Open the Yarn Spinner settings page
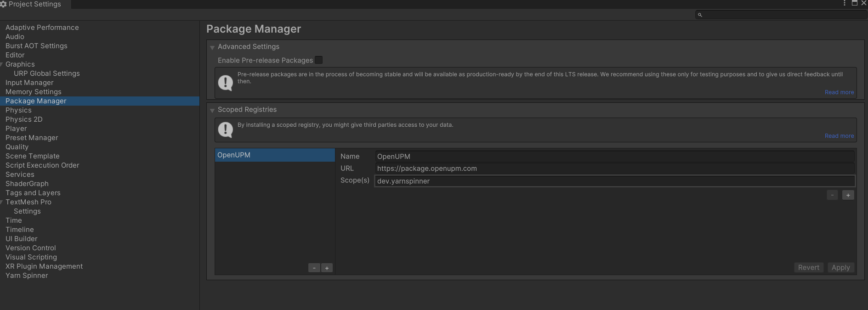Image resolution: width=868 pixels, height=310 pixels. (27, 276)
